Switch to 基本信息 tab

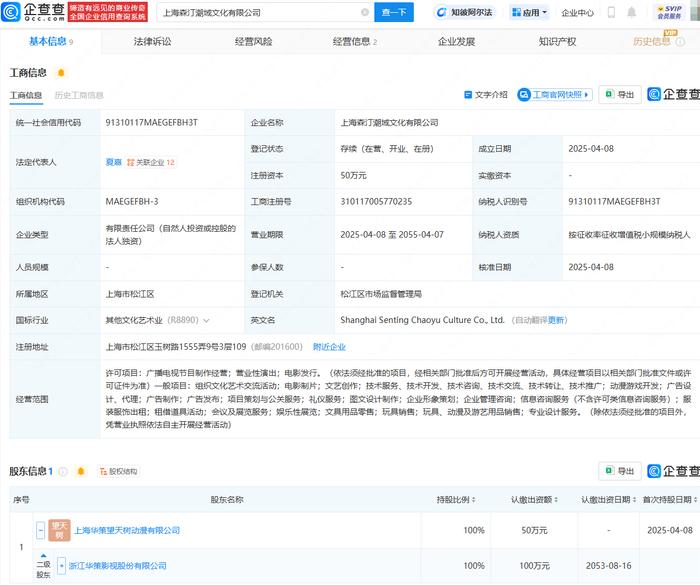pyautogui.click(x=50, y=42)
